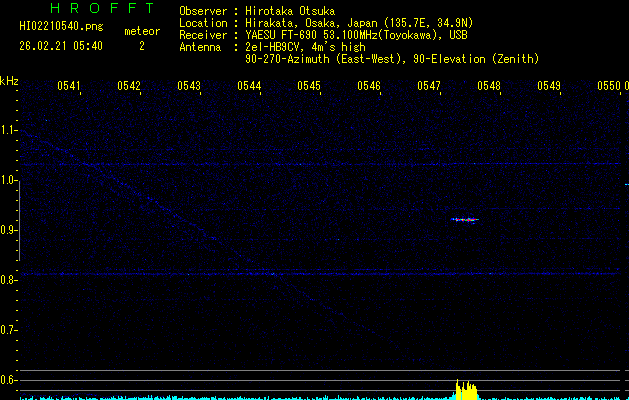629x400 pixels.
Task: Click the kHz axis unit label
Action: coord(9,81)
